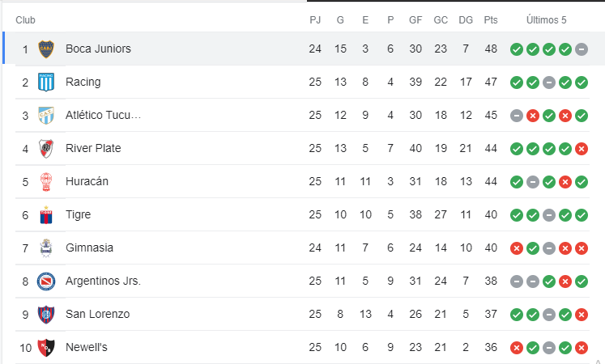Click Atlético Tucumán's first grey draw icon

point(516,116)
